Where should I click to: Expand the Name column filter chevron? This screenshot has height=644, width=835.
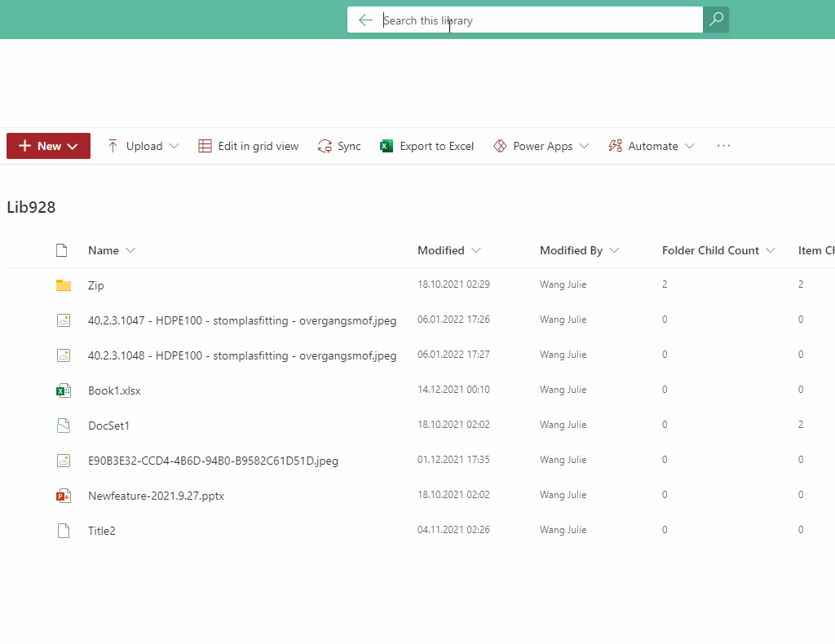pyautogui.click(x=130, y=250)
